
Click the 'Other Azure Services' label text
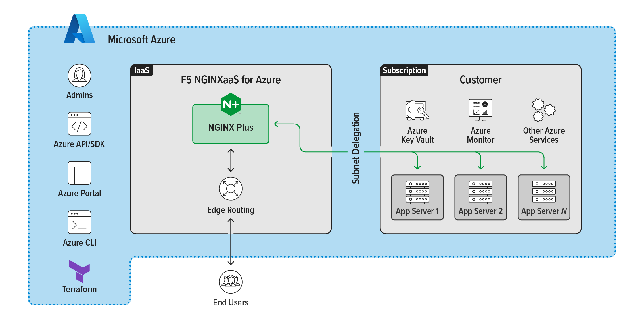544,135
